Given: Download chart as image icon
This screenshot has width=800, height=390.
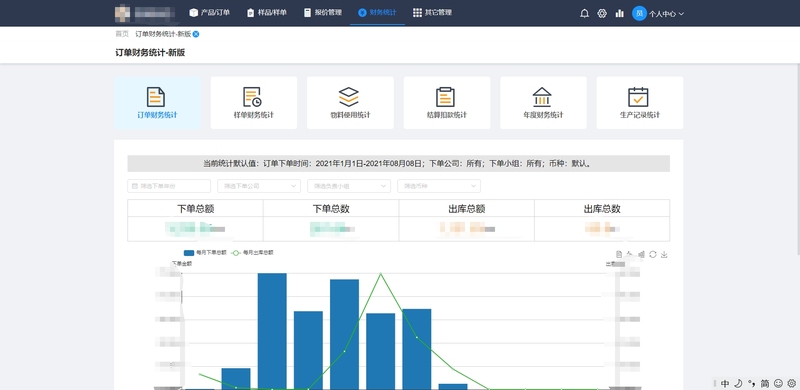Looking at the screenshot, I should click(x=664, y=254).
